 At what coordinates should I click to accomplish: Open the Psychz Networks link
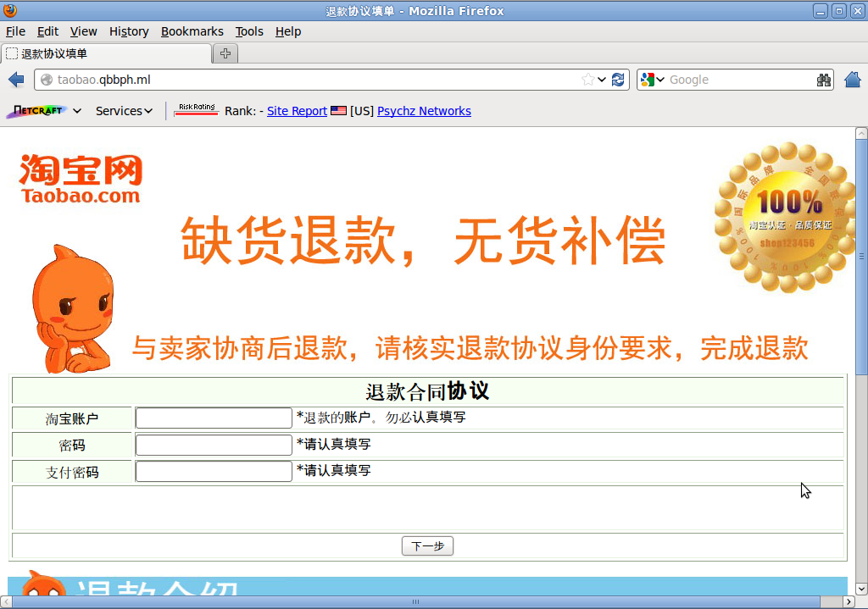point(424,111)
